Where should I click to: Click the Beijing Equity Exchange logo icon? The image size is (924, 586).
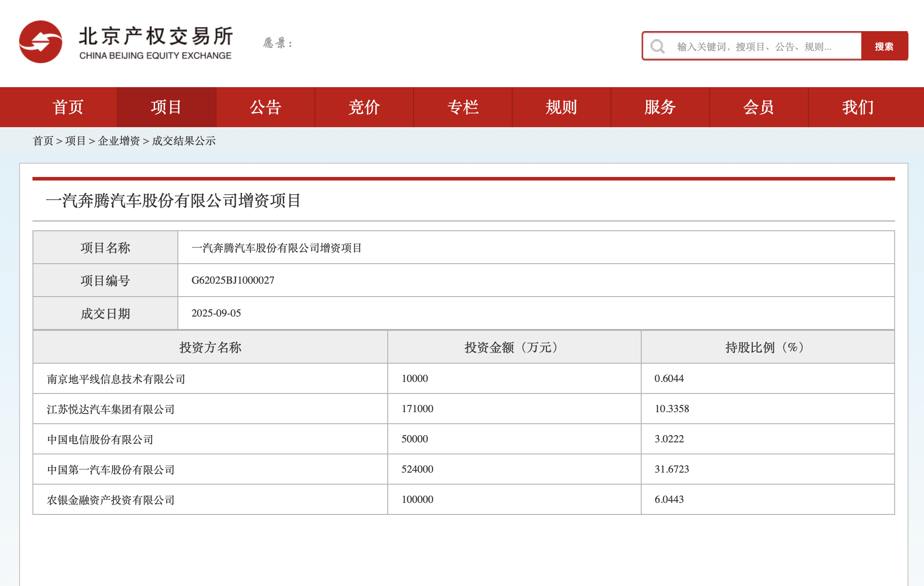(x=40, y=42)
